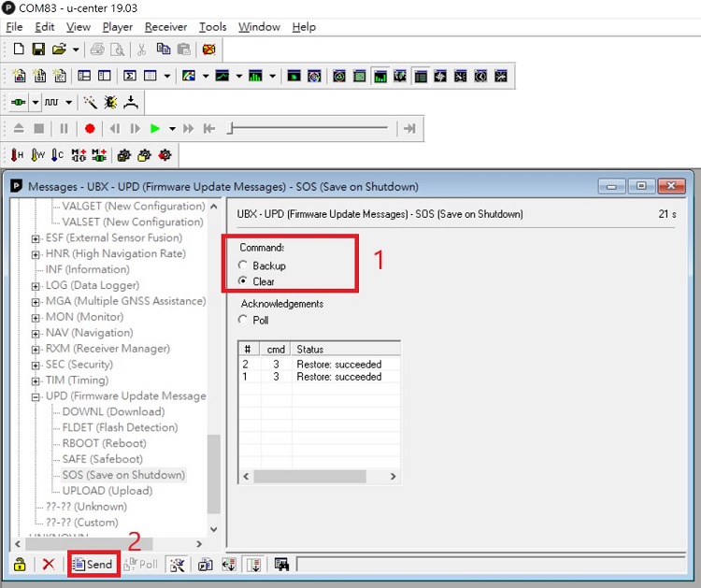Viewport: 701px width, 588px height.
Task: Click the Paste clipboard icon
Action: [x=184, y=49]
